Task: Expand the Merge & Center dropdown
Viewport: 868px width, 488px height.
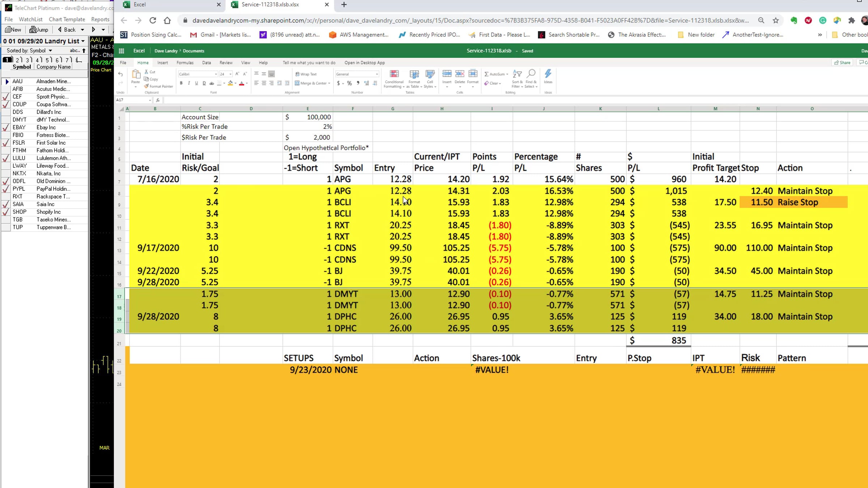Action: pos(329,84)
